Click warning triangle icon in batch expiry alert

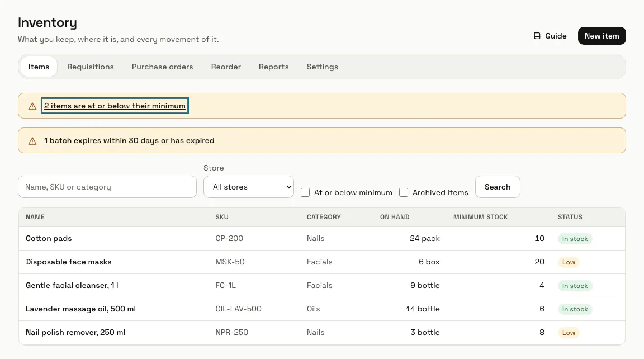coord(32,141)
